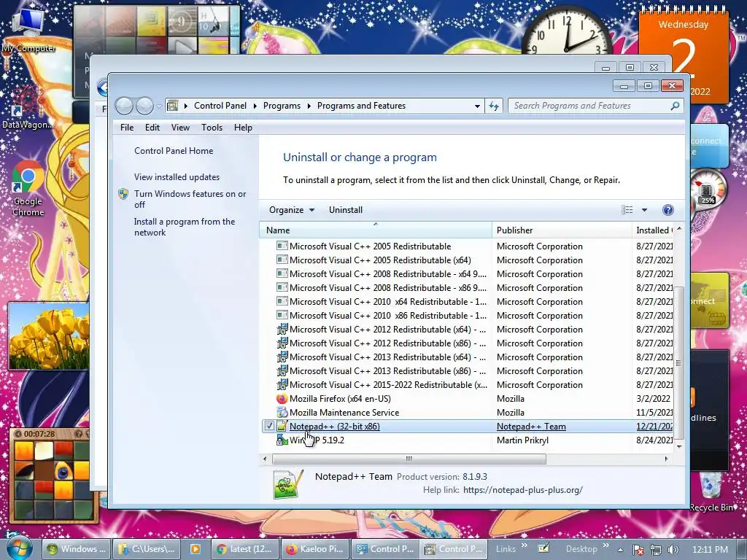Switch to the Kaeloo Firefox taskbar button
Viewport: 747px width, 560px height.
click(x=314, y=549)
